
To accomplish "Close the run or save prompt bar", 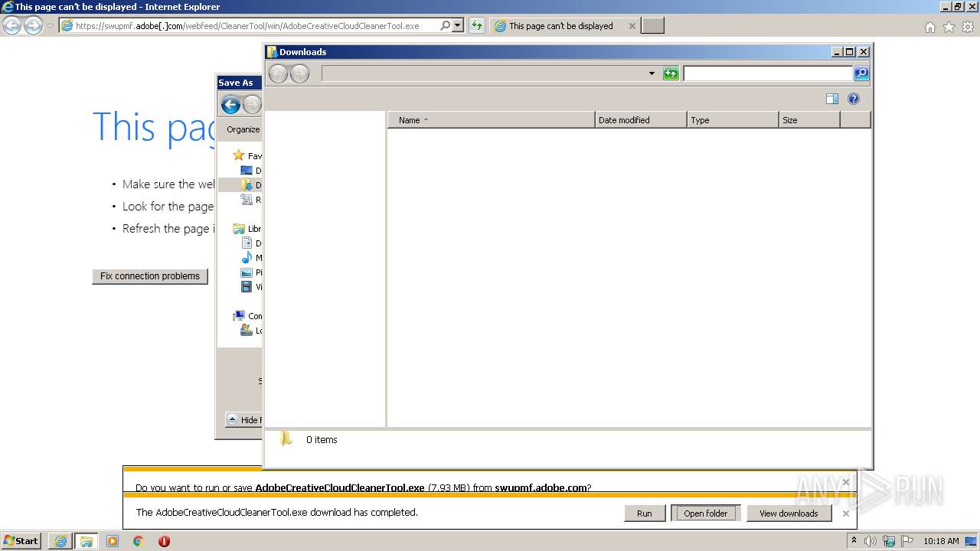I will (x=846, y=482).
